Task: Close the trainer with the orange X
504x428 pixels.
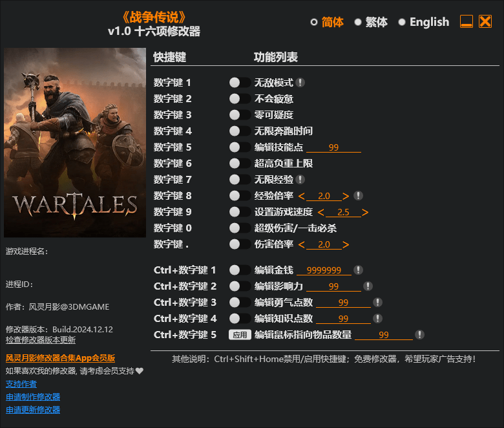Action: (x=485, y=21)
